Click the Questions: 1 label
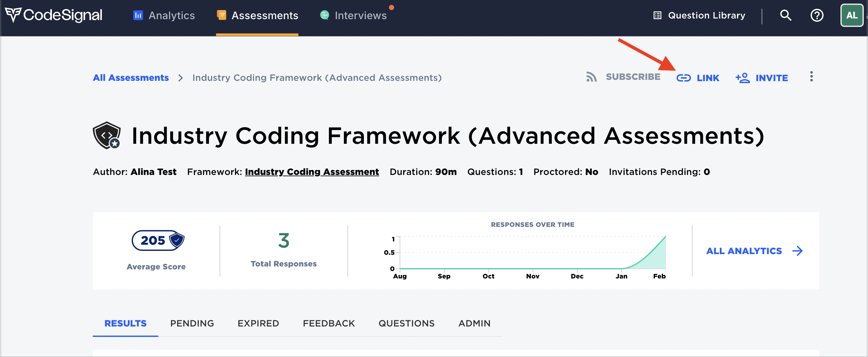Viewport: 868px width, 357px height. [x=495, y=172]
